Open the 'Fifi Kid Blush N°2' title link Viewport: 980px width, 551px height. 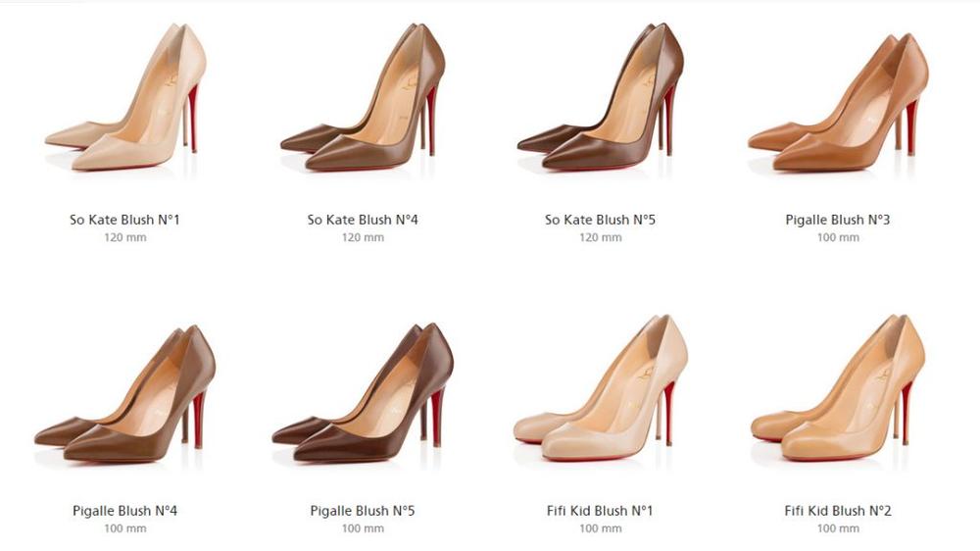(838, 511)
